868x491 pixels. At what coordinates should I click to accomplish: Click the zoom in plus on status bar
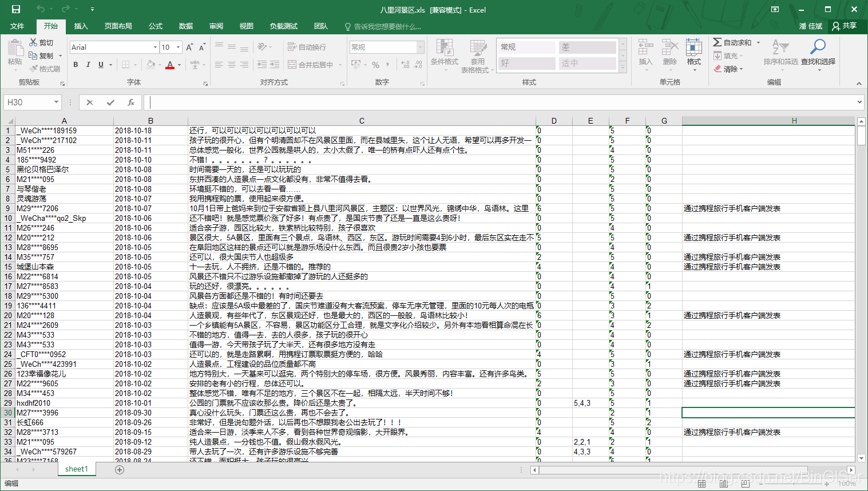[827, 484]
